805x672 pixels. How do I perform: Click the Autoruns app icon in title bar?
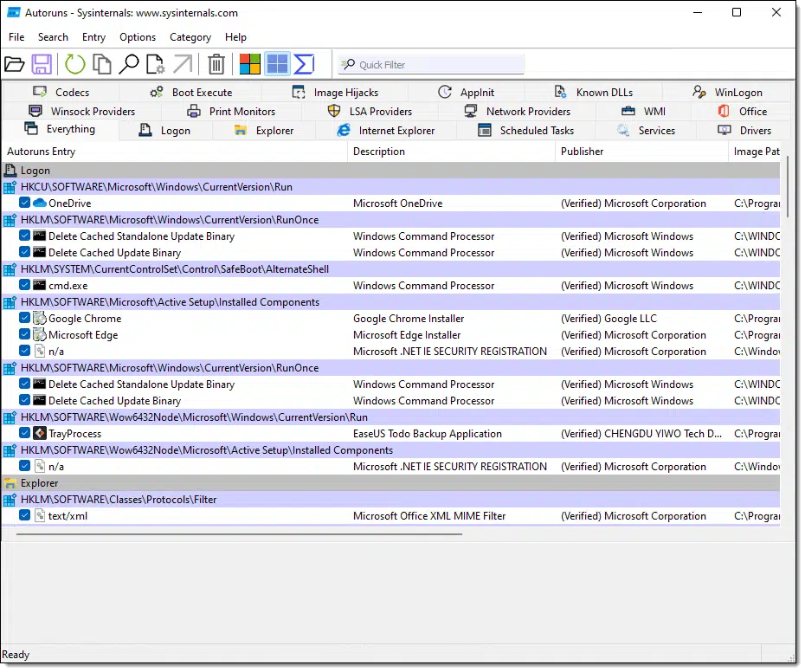13,12
